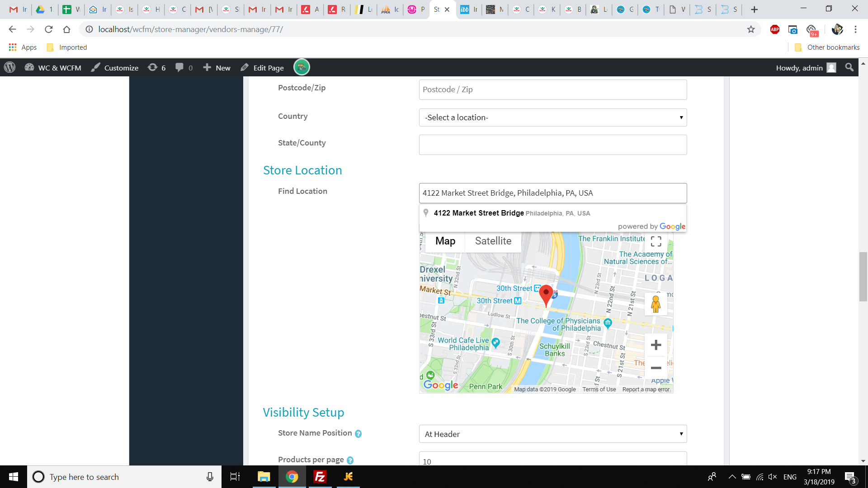868x488 pixels.
Task: Click the Street View pegman icon
Action: [x=656, y=304]
